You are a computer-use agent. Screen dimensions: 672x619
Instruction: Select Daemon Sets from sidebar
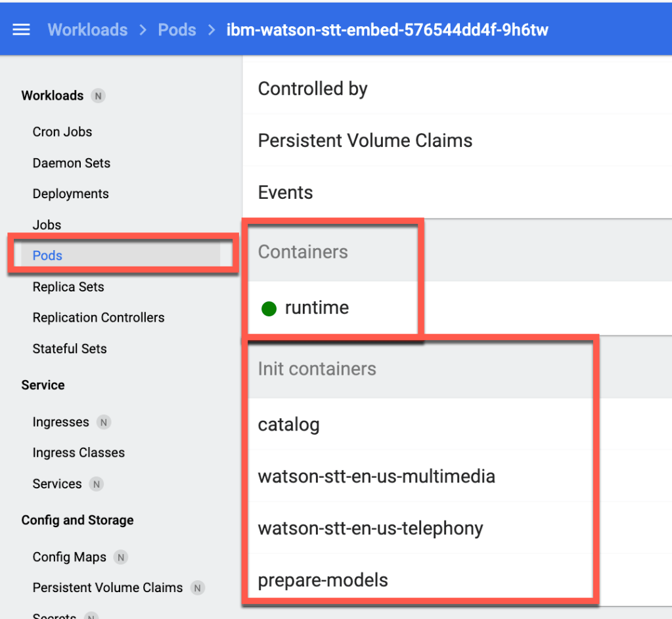[x=72, y=163]
